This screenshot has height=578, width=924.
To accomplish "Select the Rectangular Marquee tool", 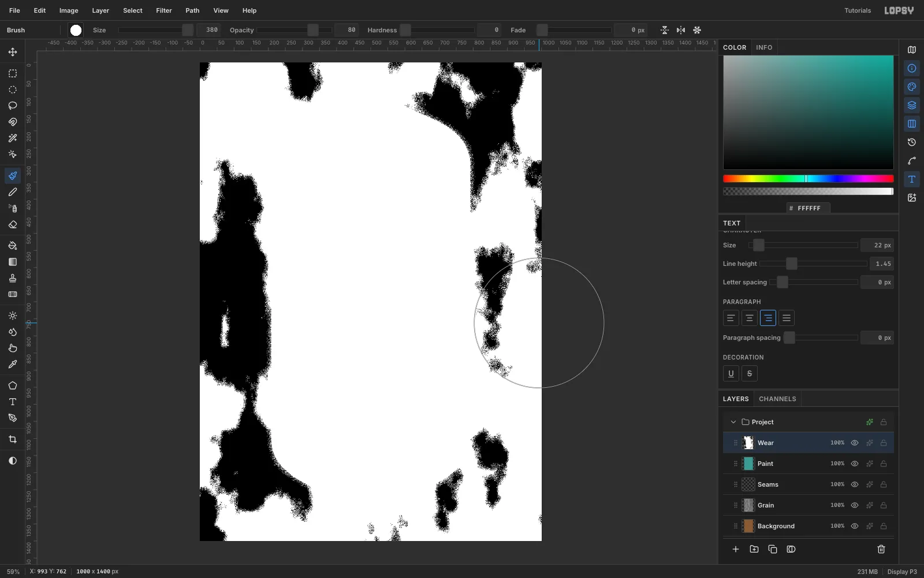I will pos(13,73).
